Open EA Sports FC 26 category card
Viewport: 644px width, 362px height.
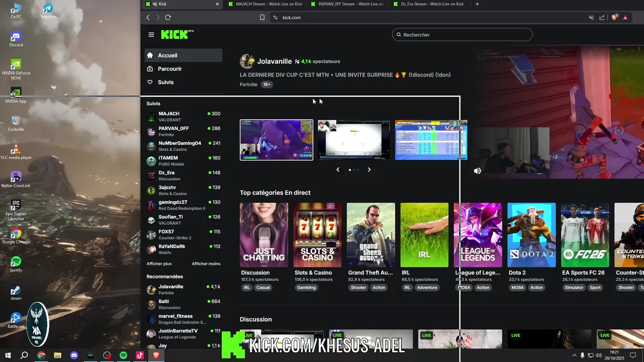point(585,235)
